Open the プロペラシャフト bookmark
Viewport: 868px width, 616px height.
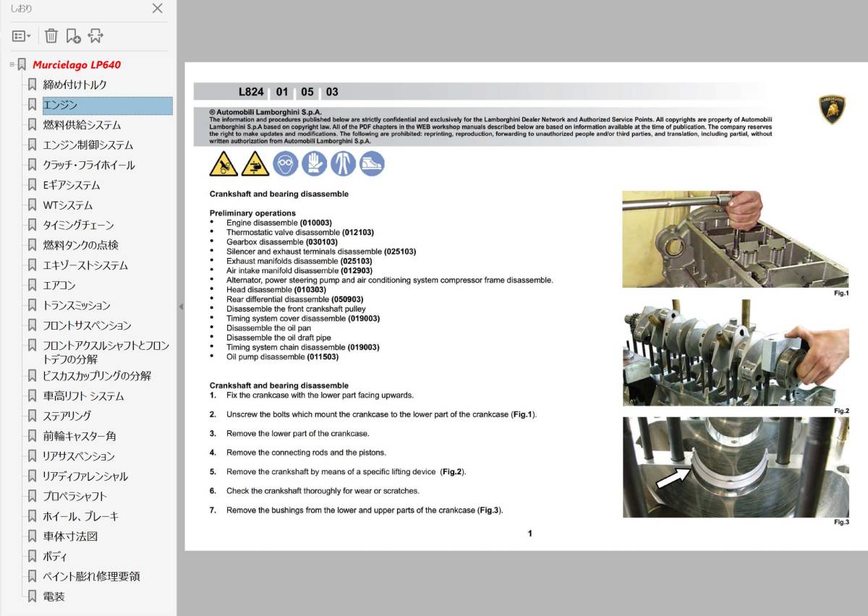[75, 496]
